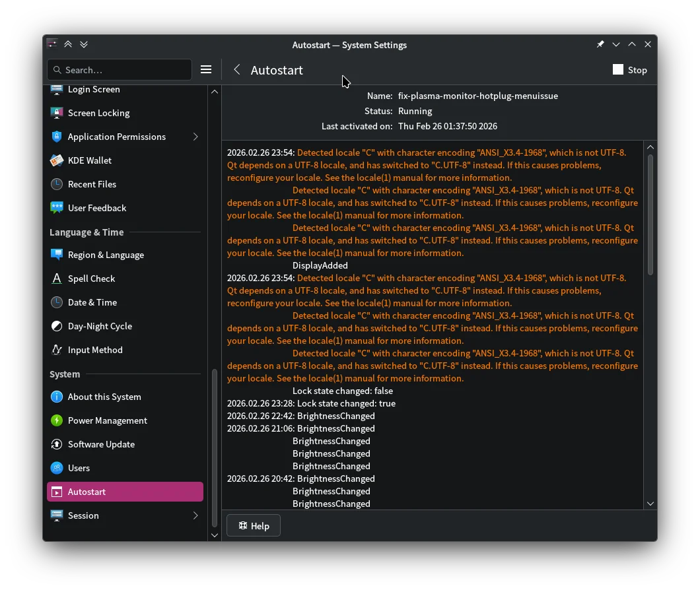Screen dimensions: 700x592
Task: Click the Help button
Action: point(254,526)
